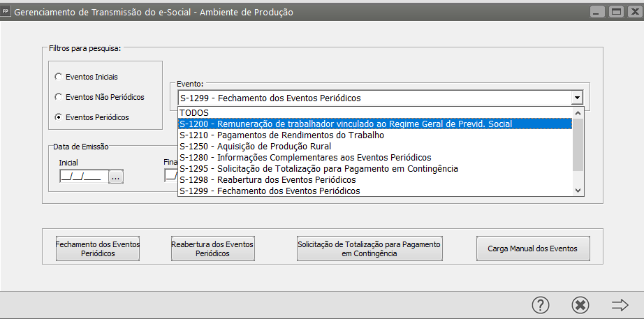Viewport: 644px width, 319px height.
Task: Choose S-1250 Aquisição de Produção Rural
Action: pyautogui.click(x=375, y=146)
